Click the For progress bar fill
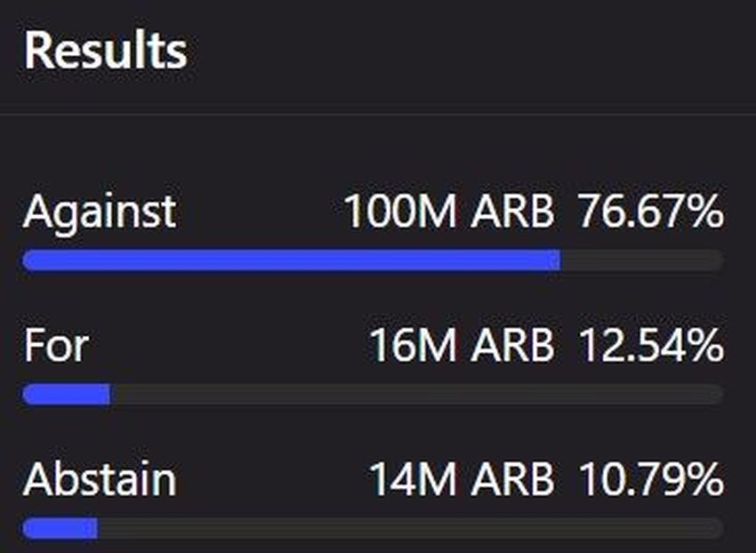This screenshot has height=553, width=756. pos(66,395)
